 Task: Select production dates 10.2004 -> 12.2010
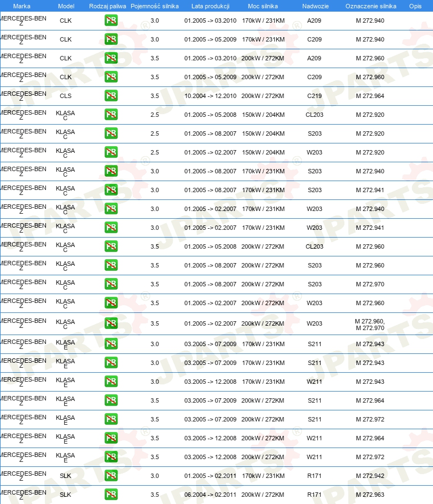tap(210, 96)
